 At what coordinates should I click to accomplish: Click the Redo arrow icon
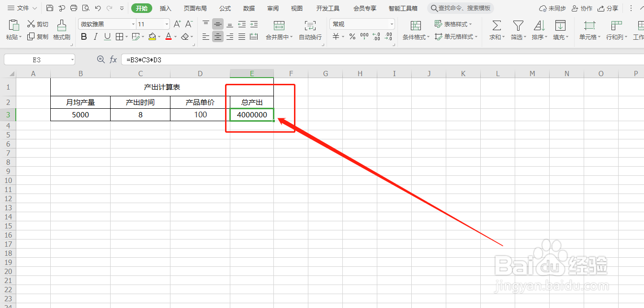pos(109,8)
